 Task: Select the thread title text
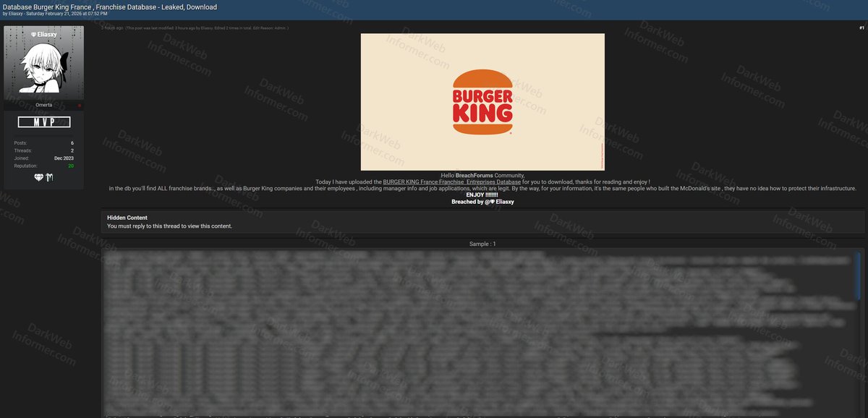tap(110, 7)
